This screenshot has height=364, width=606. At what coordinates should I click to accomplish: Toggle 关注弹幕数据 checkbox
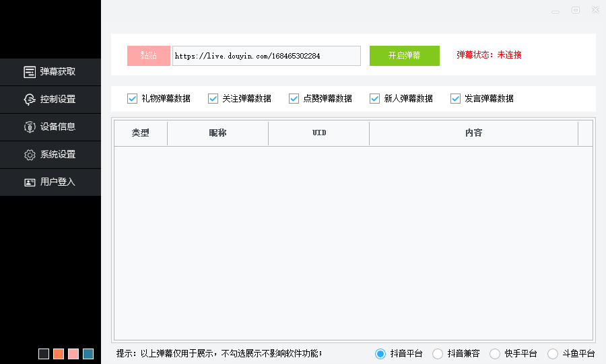click(213, 98)
